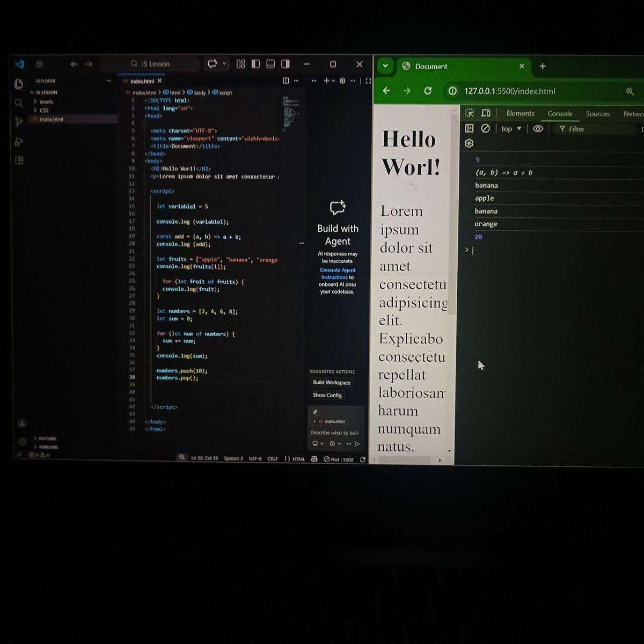Click the Spaces: 2 indentation setting
The image size is (644, 644).
tap(233, 458)
